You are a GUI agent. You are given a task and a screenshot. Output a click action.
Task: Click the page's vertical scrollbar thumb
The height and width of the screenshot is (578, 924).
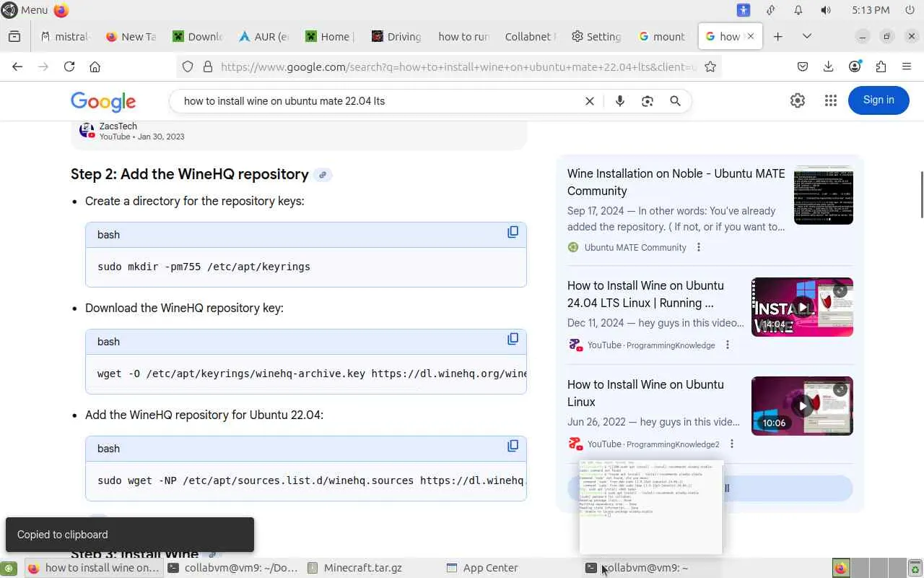pos(921,194)
